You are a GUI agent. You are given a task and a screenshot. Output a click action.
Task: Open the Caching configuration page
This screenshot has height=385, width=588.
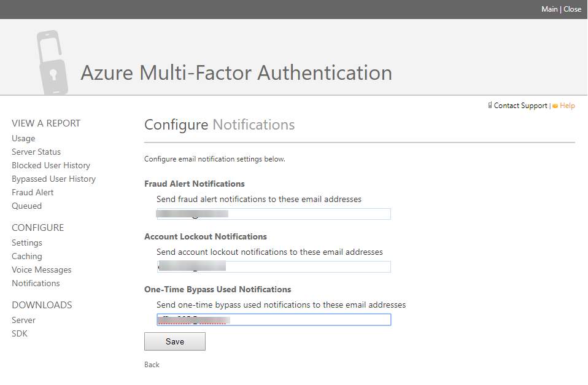point(26,256)
